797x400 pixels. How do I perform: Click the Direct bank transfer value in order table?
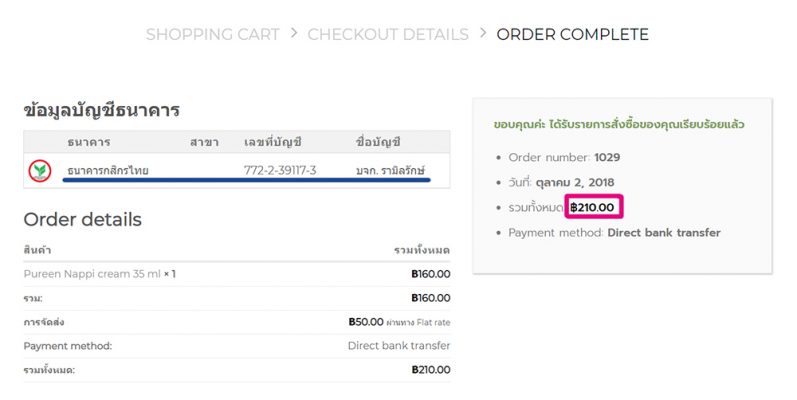click(398, 346)
